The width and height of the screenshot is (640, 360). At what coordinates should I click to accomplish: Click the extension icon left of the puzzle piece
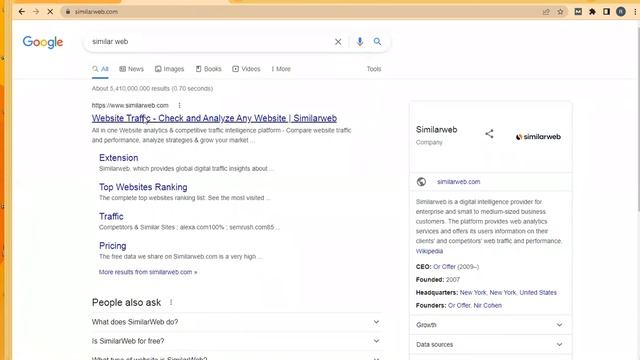pos(578,12)
